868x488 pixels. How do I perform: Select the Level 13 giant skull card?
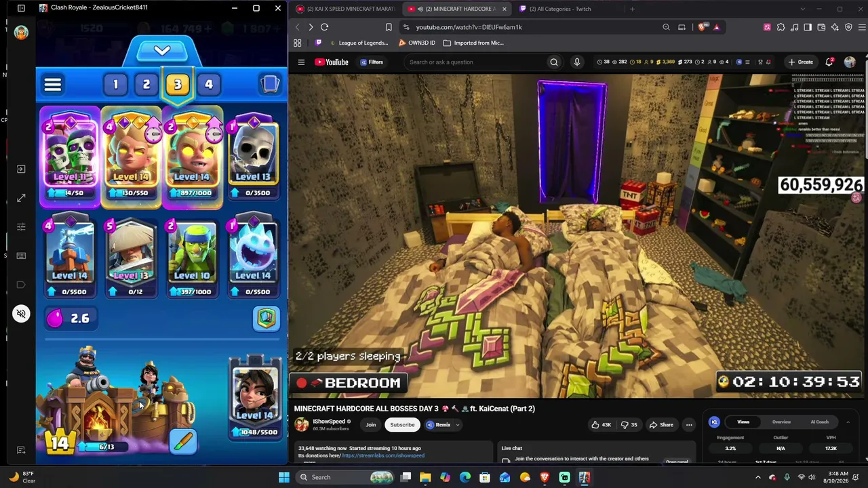click(x=253, y=157)
